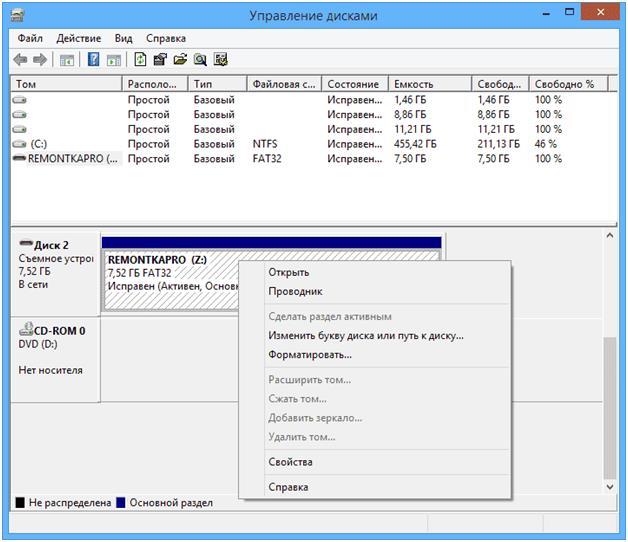The image size is (628, 542).
Task: Select the REMONTKAPRO volume in the list
Action: point(73,159)
